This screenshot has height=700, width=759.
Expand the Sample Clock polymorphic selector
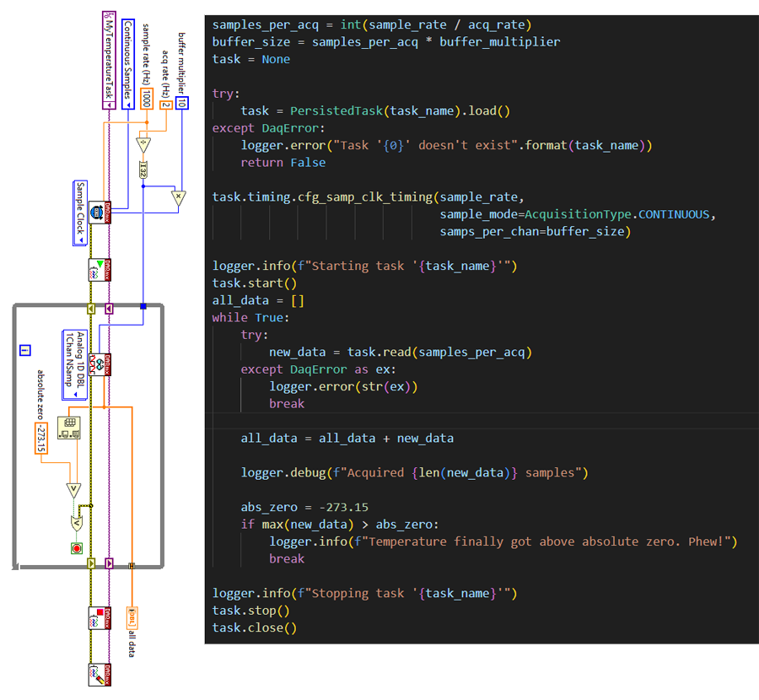(x=81, y=240)
